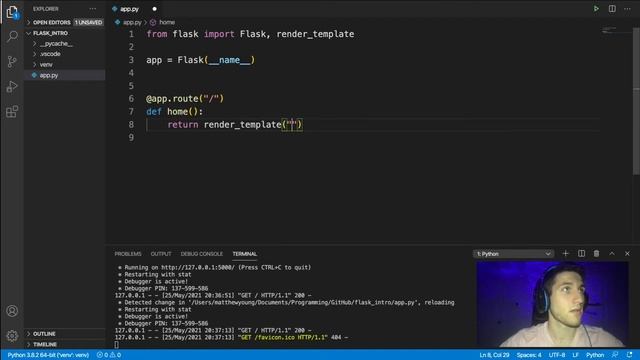Viewport: 640px width, 360px height.
Task: Click inside the render_template quotes
Action: pyautogui.click(x=292, y=124)
